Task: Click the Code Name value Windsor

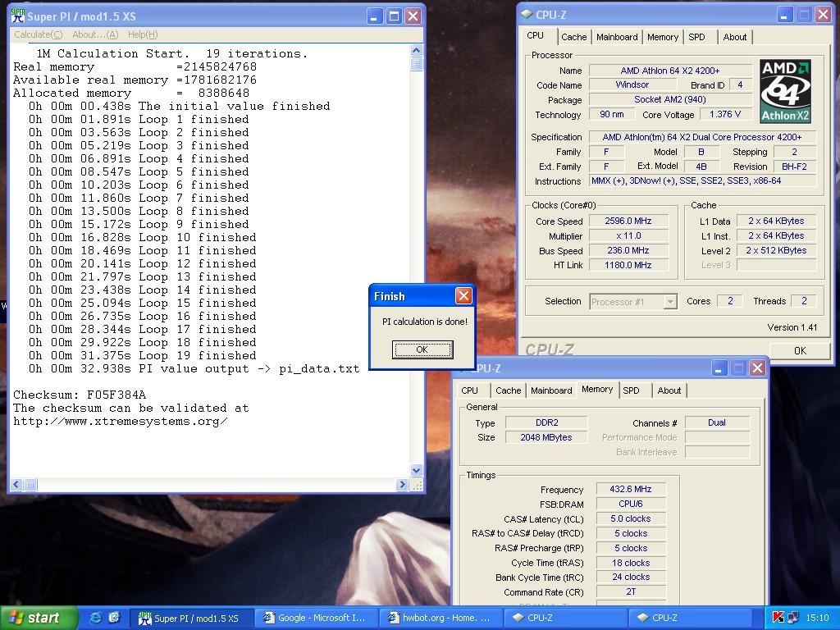Action: pyautogui.click(x=632, y=84)
